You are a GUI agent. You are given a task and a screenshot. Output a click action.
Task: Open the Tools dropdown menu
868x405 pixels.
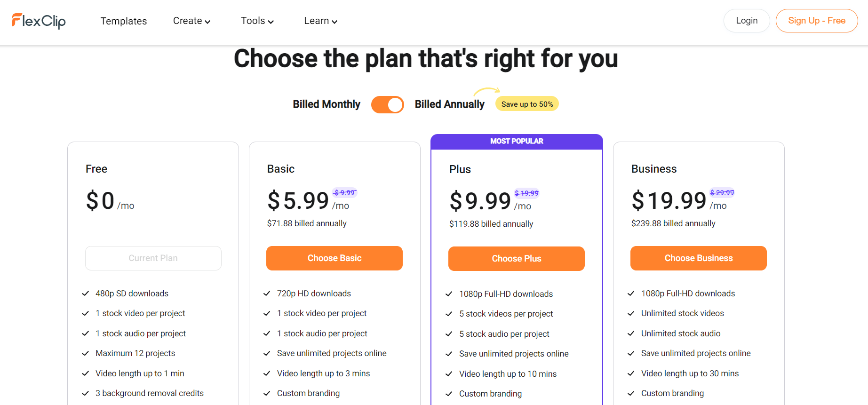(x=257, y=21)
